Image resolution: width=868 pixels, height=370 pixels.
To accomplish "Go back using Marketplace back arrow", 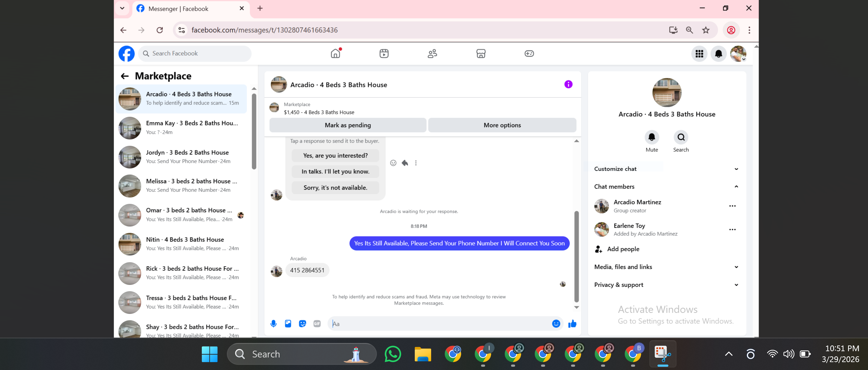I will [x=125, y=76].
